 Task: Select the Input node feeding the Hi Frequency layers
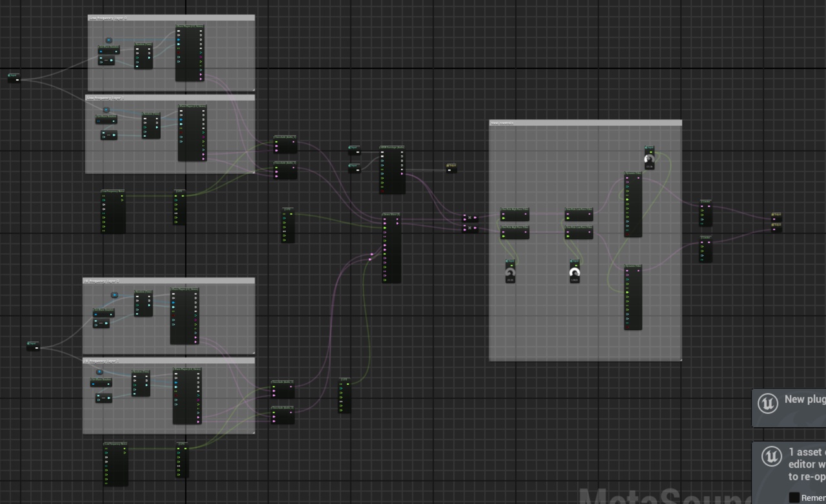[33, 347]
